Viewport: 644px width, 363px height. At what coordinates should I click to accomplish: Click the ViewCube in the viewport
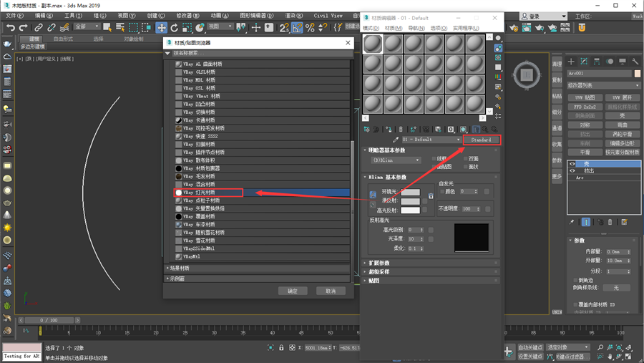(527, 75)
